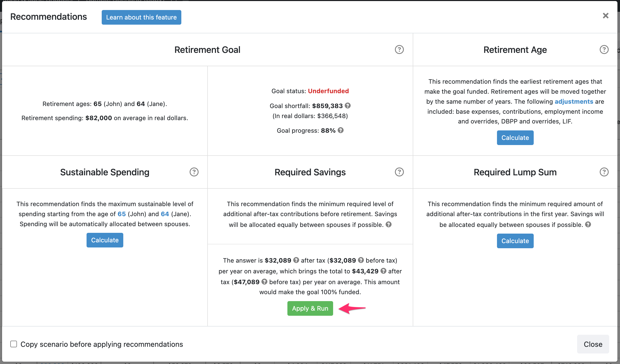This screenshot has height=364, width=620.
Task: Click Required Lump Sum help icon
Action: point(604,172)
